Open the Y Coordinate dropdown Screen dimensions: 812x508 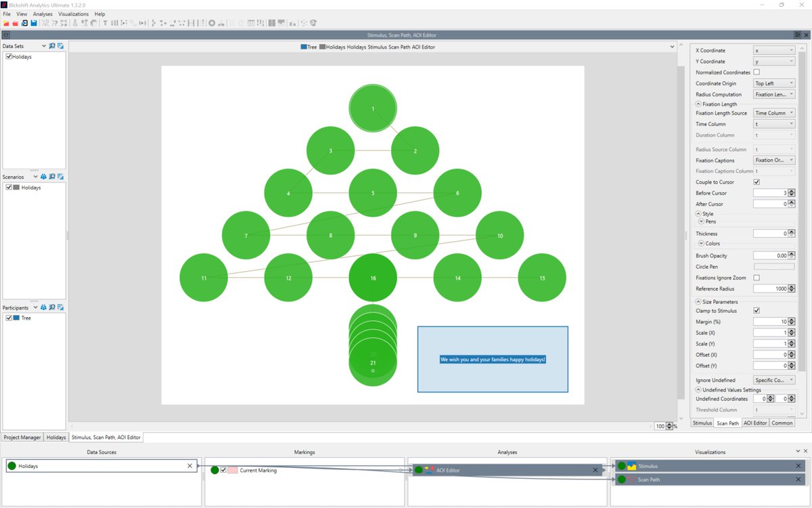[x=774, y=61]
